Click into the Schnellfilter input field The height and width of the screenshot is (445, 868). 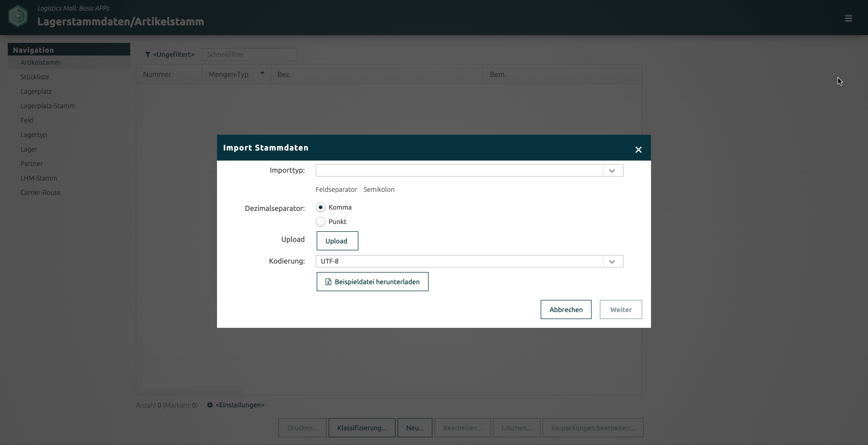pos(249,54)
